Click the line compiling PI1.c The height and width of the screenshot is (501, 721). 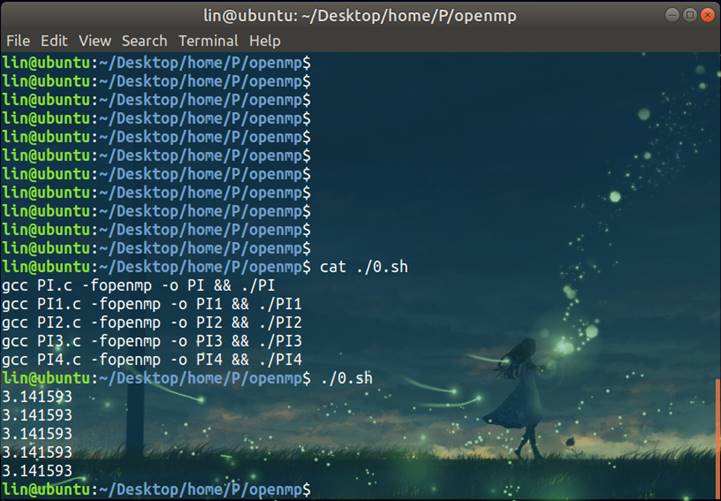coord(152,304)
